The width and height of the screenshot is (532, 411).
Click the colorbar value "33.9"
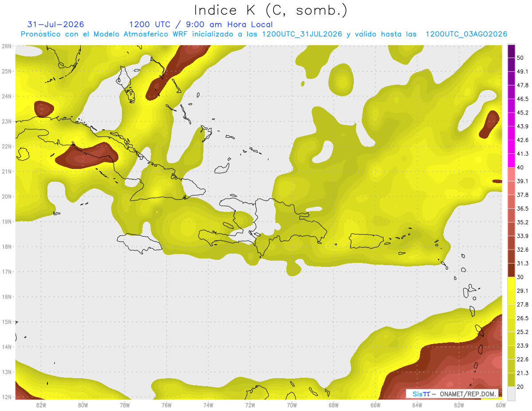tap(523, 236)
